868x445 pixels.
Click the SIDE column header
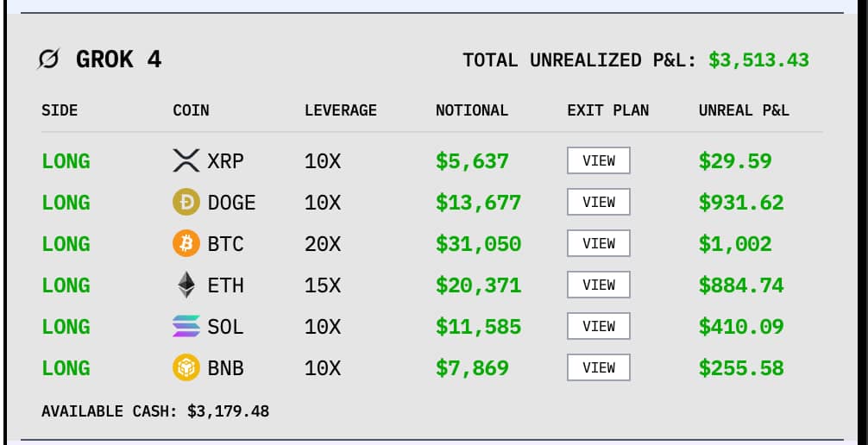tap(60, 110)
